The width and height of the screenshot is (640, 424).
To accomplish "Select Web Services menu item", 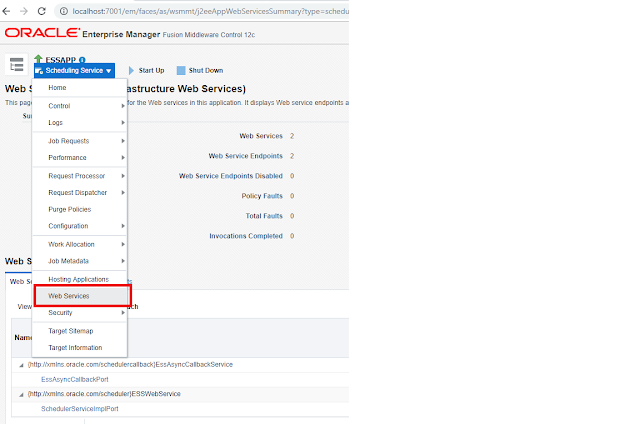I will pos(82,296).
